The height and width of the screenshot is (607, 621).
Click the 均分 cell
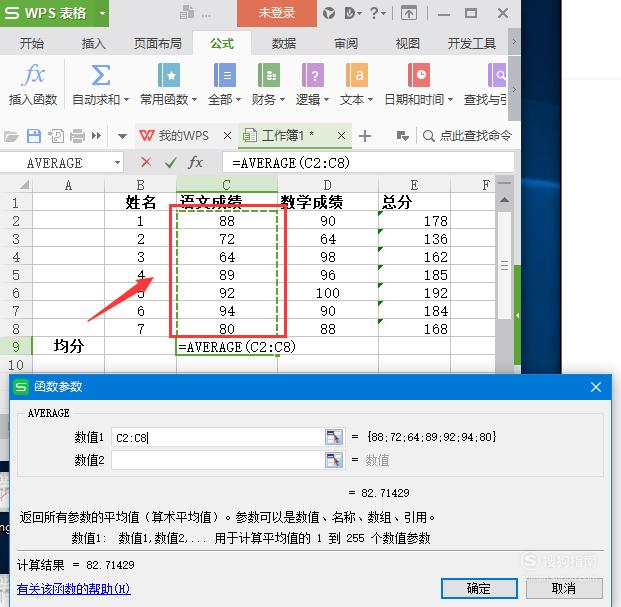click(68, 346)
